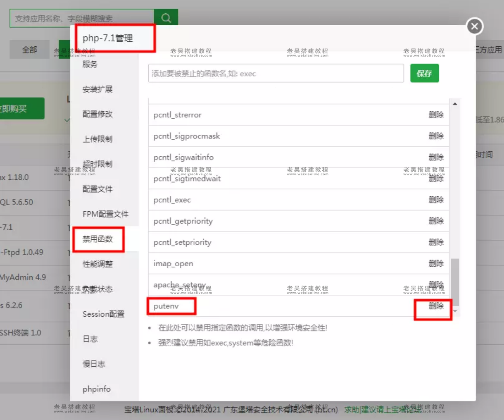Screen dimensions: 504x420
Task: Click the green magnifier search icon
Action: pyautogui.click(x=166, y=18)
